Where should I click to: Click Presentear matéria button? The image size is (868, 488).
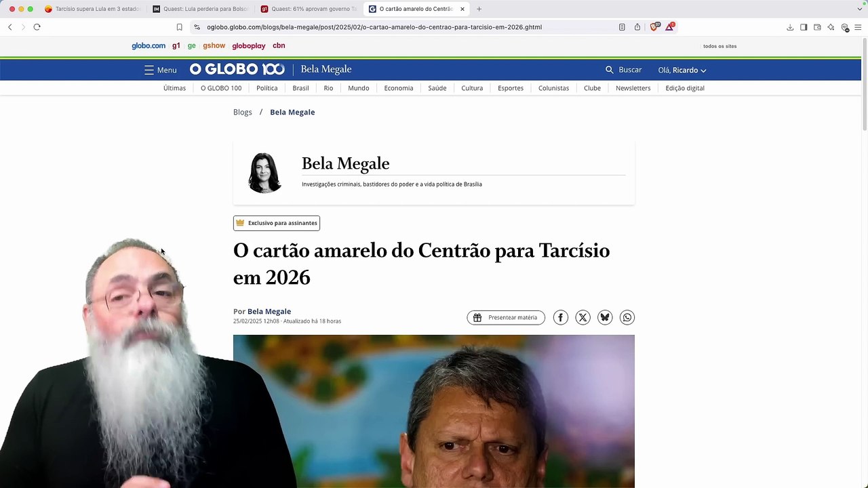point(506,317)
